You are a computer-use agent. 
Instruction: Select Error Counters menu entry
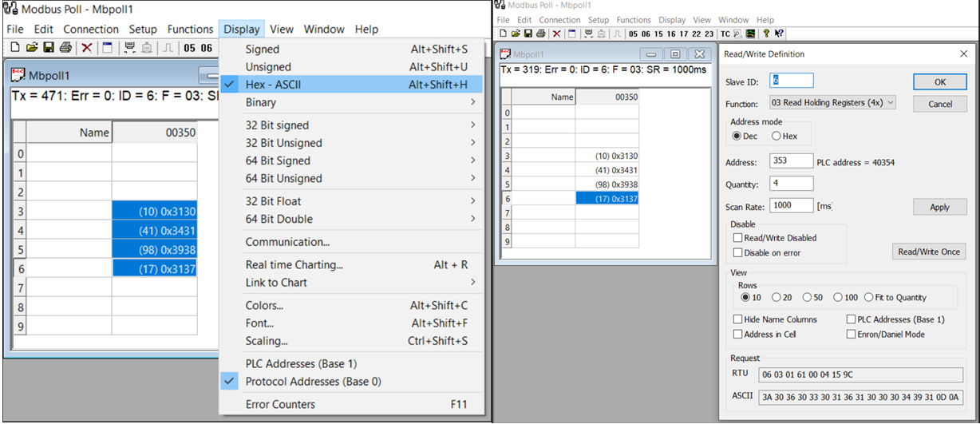[x=351, y=405]
